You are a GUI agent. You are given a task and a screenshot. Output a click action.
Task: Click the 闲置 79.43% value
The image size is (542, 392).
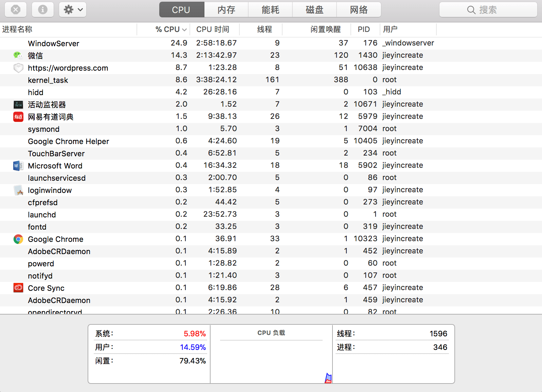point(193,361)
